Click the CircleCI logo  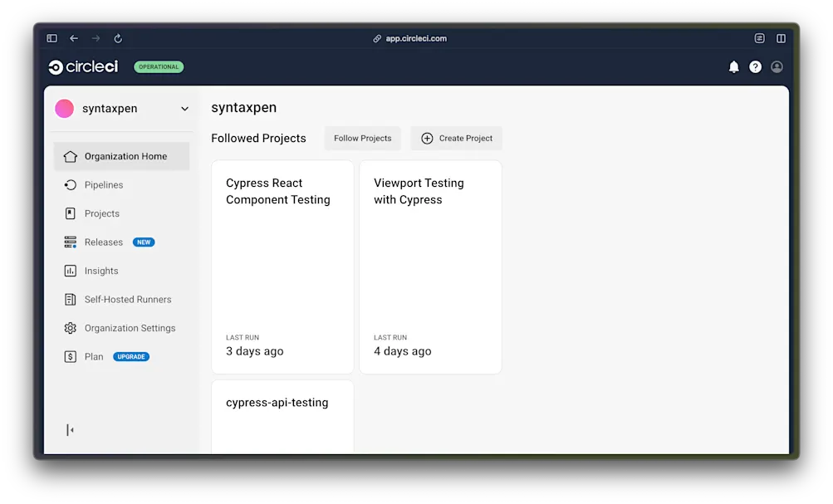pyautogui.click(x=81, y=66)
